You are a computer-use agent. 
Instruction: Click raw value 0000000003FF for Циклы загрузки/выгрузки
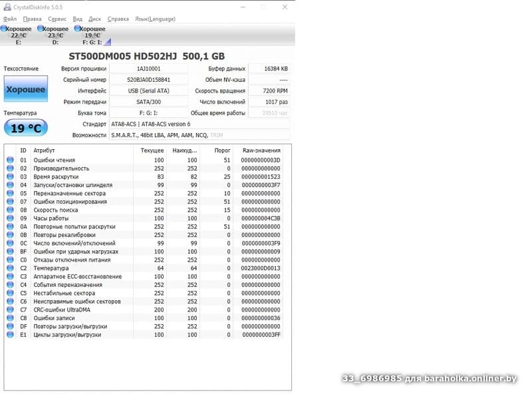click(261, 335)
